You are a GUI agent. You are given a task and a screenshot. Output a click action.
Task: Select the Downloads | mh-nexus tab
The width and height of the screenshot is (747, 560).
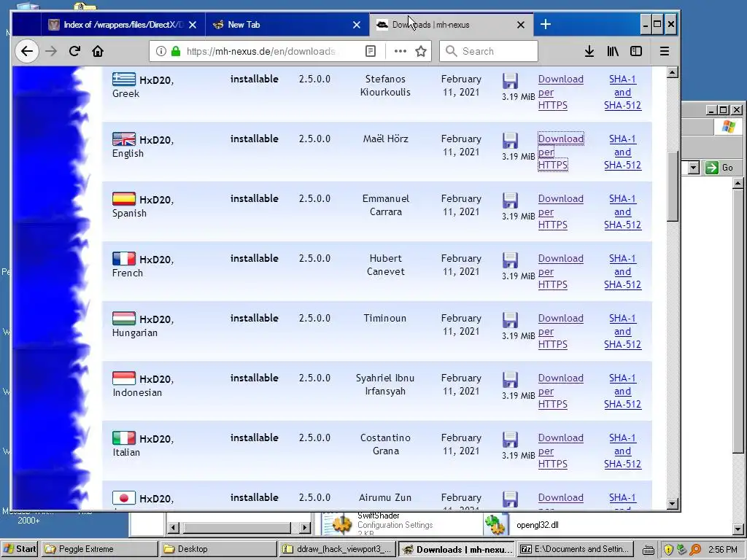coord(451,25)
